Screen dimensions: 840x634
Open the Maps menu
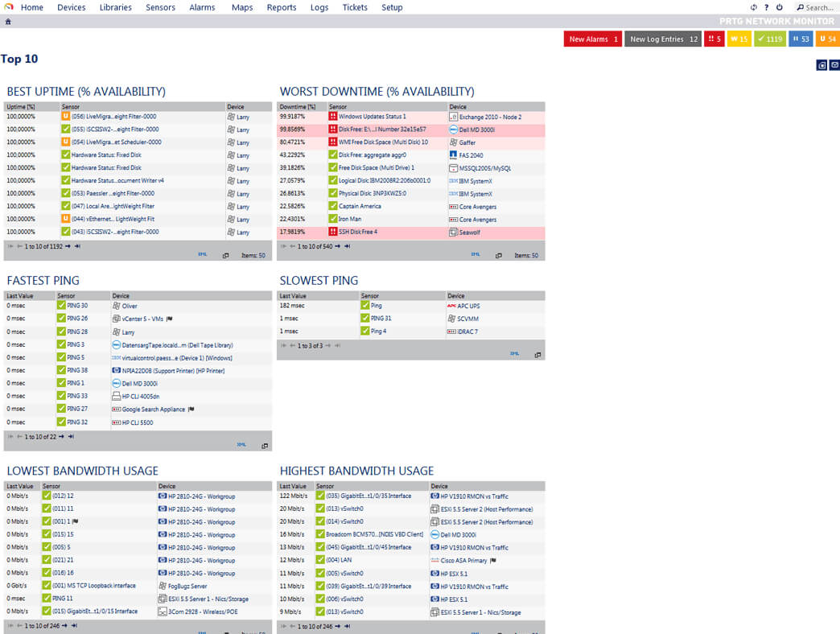(242, 7)
